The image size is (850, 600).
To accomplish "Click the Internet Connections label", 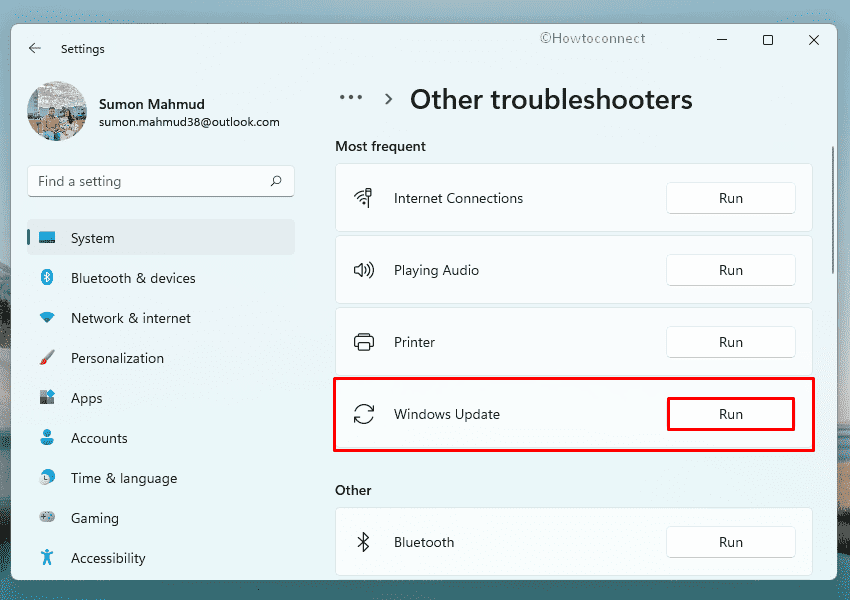I will point(458,198).
